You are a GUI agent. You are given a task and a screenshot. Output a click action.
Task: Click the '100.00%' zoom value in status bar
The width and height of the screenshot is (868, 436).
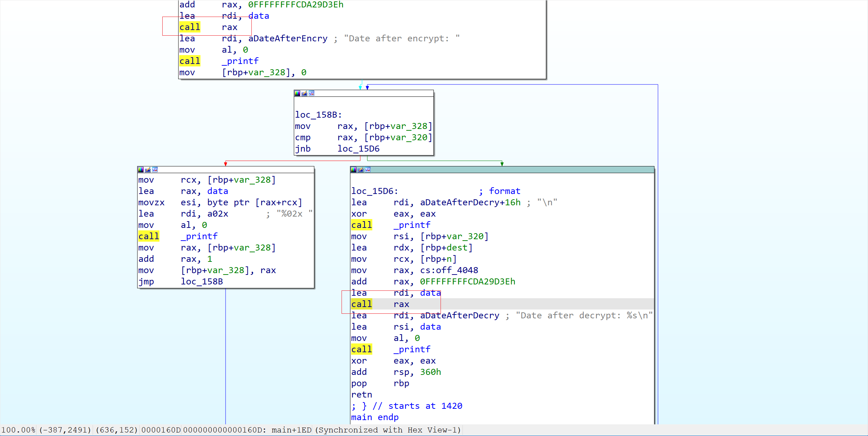pos(18,430)
